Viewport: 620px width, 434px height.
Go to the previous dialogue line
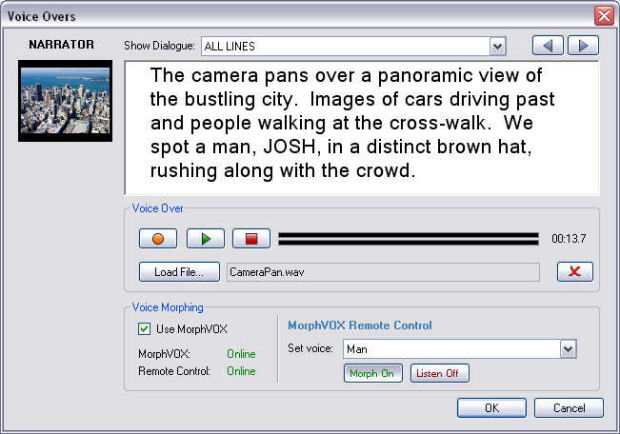point(546,45)
